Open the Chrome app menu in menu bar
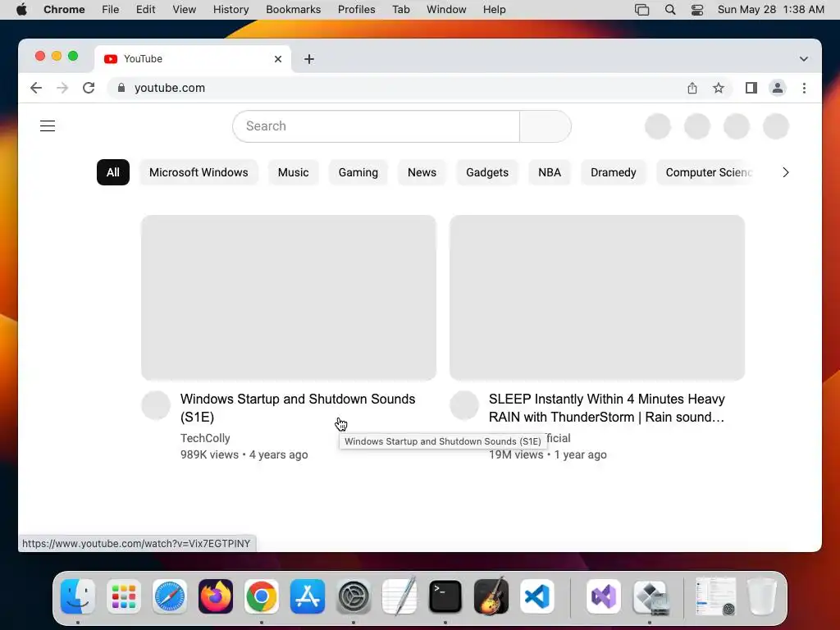 pos(64,10)
